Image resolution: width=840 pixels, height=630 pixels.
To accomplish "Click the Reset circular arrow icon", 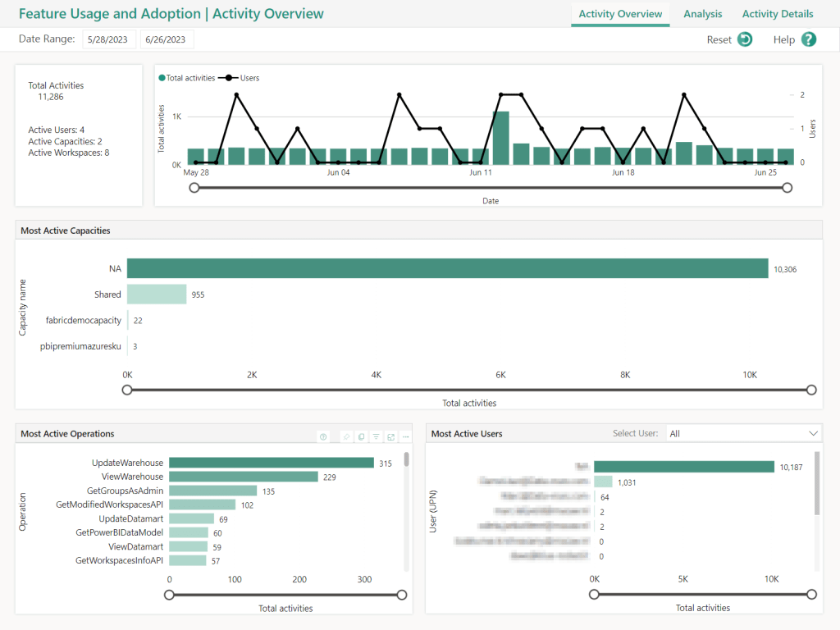I will pyautogui.click(x=744, y=39).
